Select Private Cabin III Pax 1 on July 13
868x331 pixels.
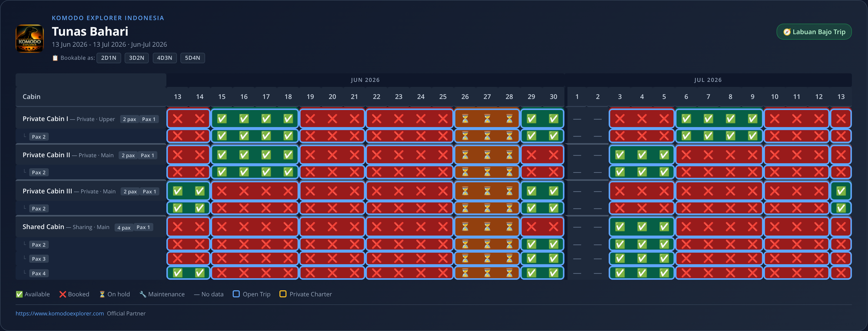[841, 191]
